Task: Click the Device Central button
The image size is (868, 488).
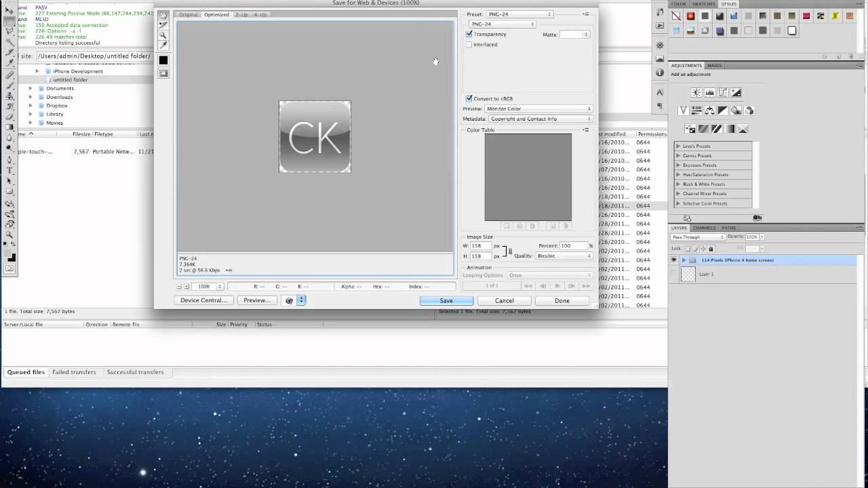Action: pyautogui.click(x=203, y=300)
